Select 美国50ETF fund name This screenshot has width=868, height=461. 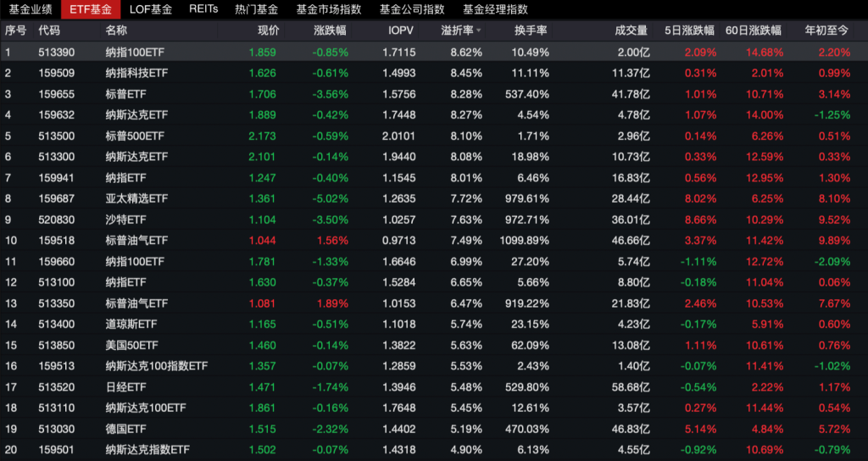[x=131, y=346]
